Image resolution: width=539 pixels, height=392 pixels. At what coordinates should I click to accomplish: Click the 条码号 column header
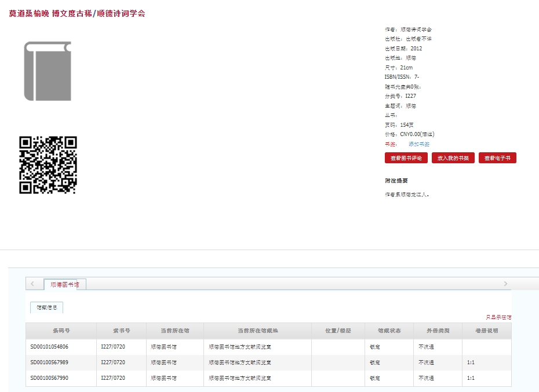(61, 331)
